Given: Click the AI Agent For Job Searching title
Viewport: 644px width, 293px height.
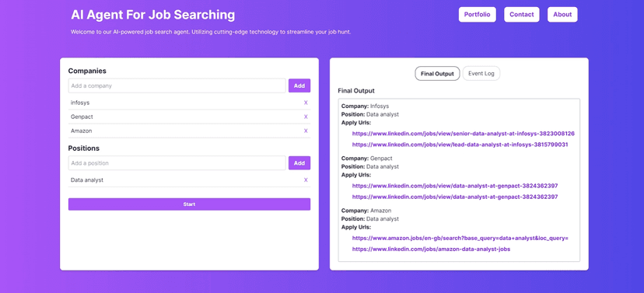Looking at the screenshot, I should (152, 15).
